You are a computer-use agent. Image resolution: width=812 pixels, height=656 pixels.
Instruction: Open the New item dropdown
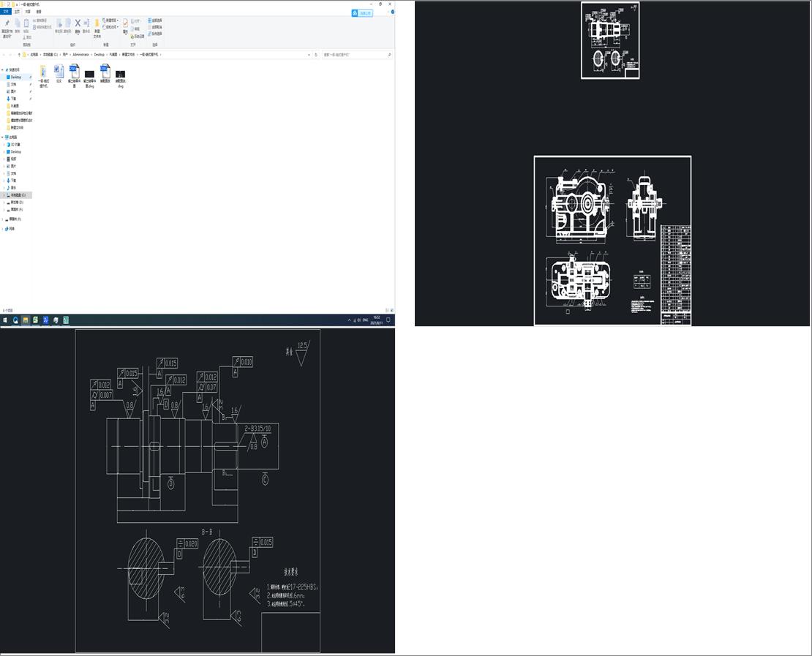[110, 20]
